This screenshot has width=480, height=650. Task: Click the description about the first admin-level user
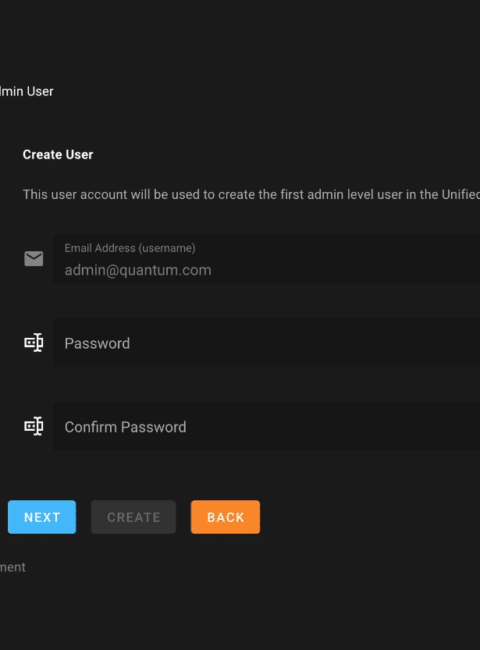coord(251,194)
